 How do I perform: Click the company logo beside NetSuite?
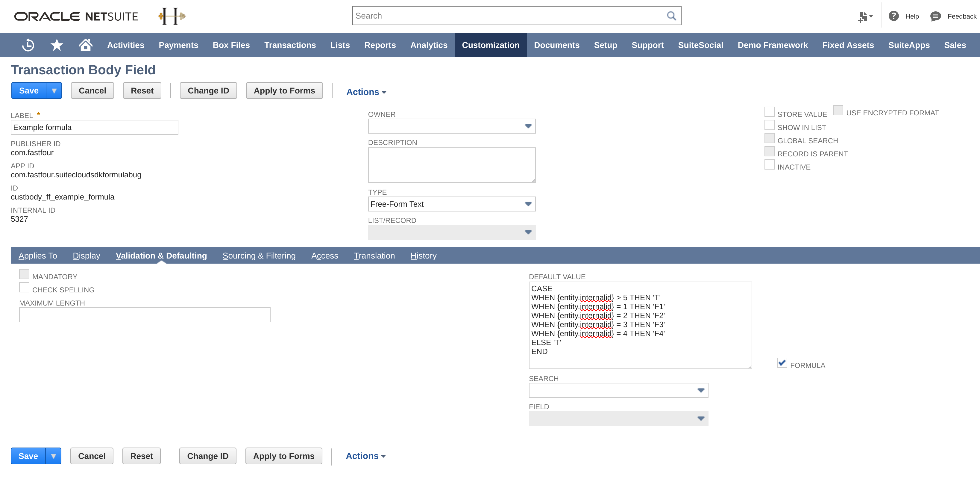coord(172,16)
